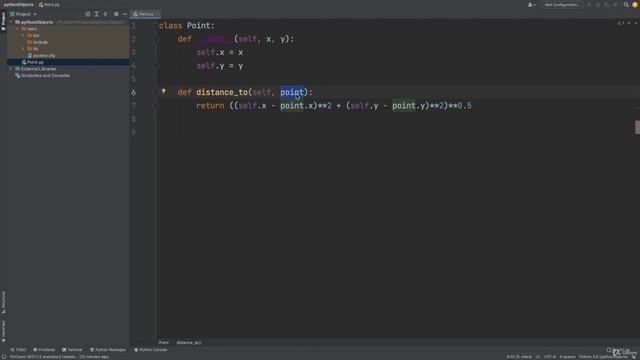The height and width of the screenshot is (360, 640).
Task: Open the TODO tool window tab
Action: tap(18, 350)
